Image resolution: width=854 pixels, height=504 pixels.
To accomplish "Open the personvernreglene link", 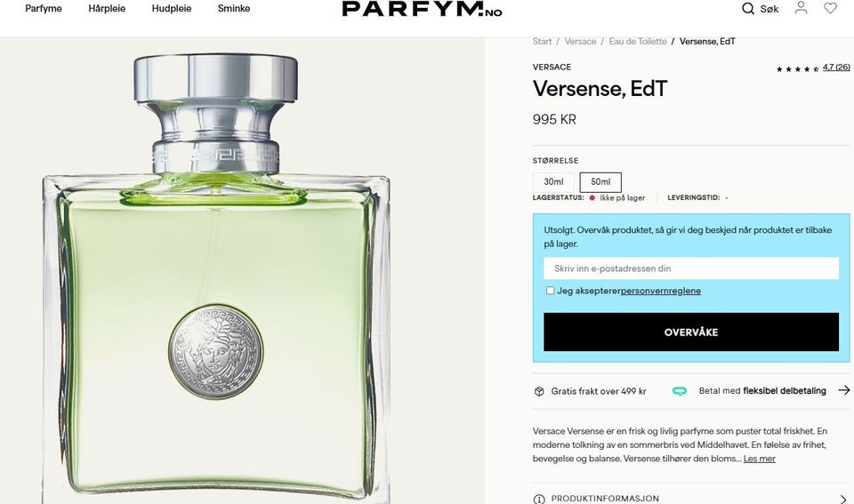I will (661, 291).
